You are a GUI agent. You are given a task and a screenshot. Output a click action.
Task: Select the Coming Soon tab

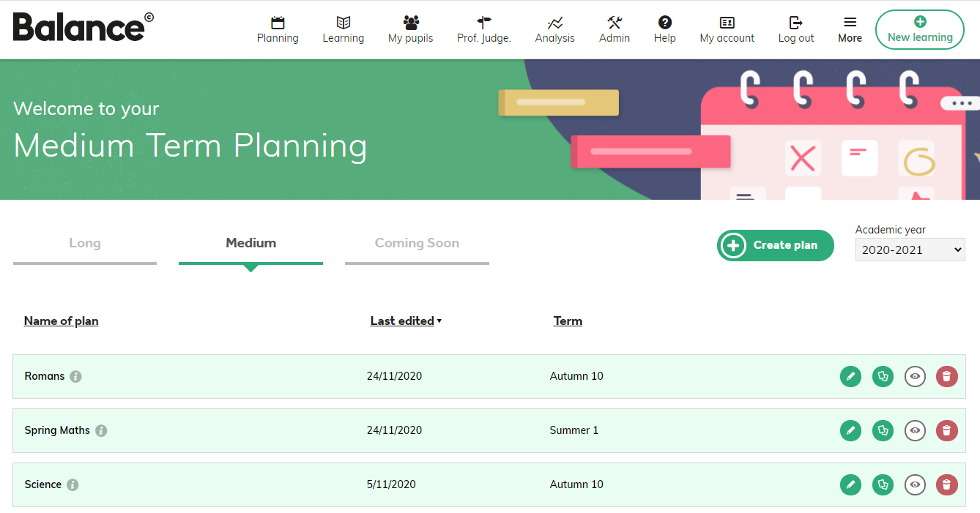click(417, 248)
